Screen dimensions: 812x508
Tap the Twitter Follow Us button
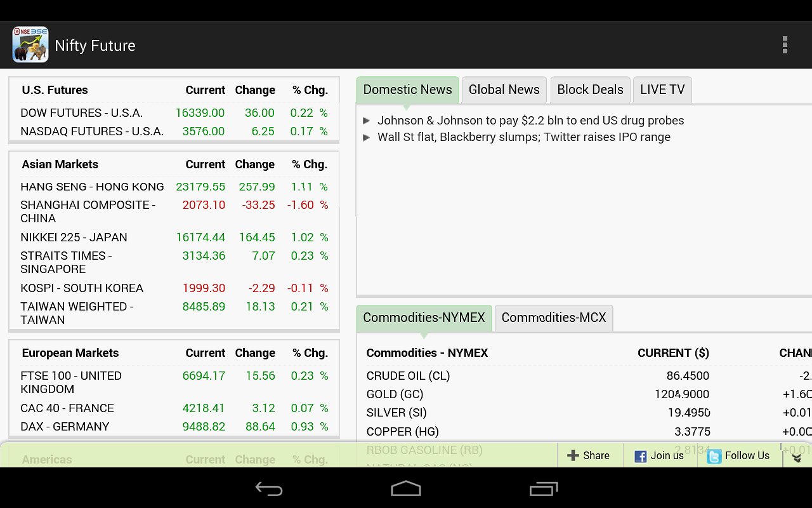tap(738, 455)
